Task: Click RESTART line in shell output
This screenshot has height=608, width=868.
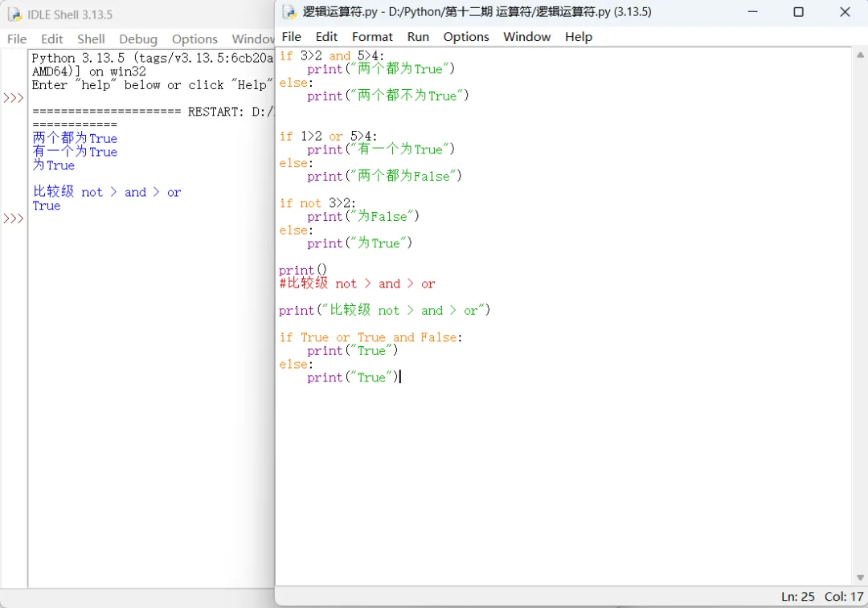Action: click(153, 112)
